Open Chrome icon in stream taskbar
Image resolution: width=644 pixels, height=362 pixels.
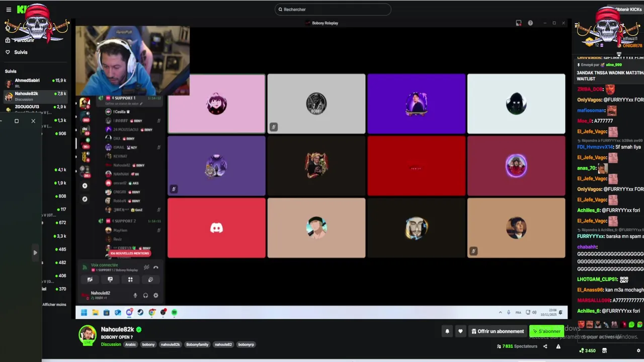(152, 313)
